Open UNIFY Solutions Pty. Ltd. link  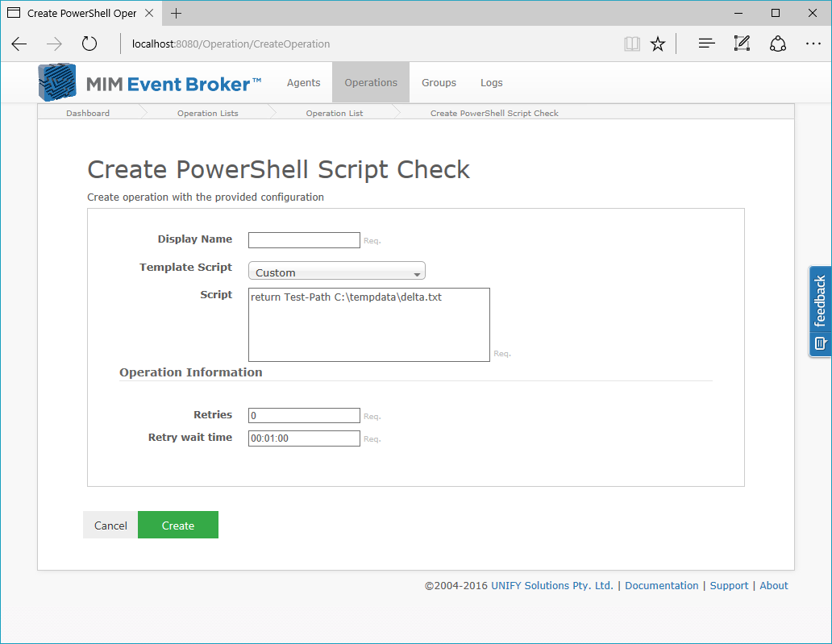coord(551,586)
